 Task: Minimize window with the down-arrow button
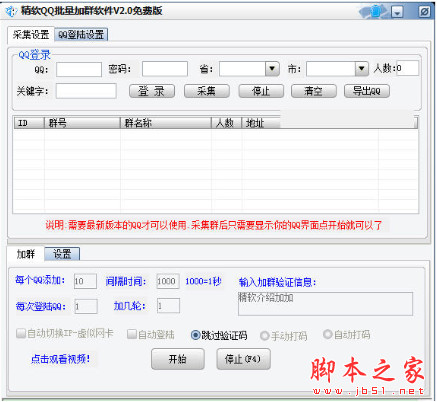[397, 12]
